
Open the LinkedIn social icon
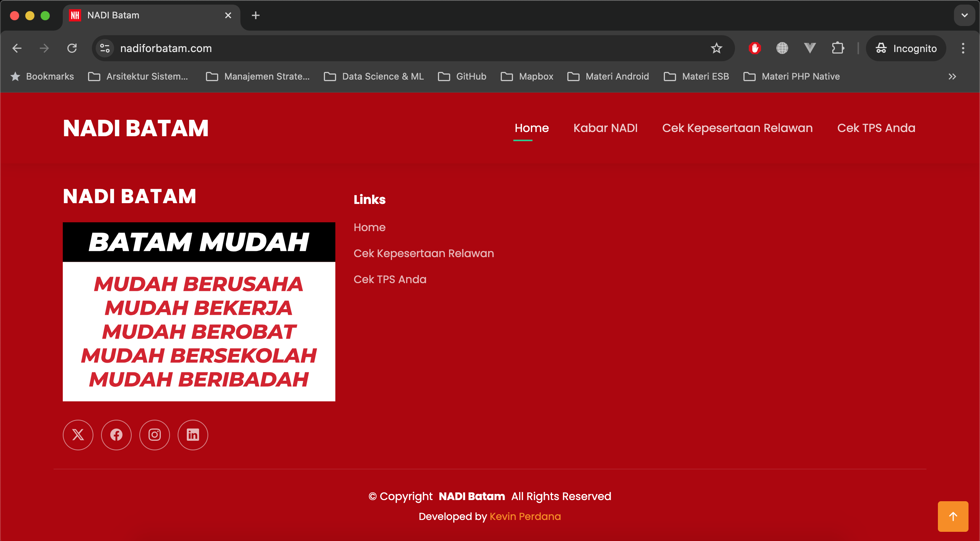(x=193, y=435)
